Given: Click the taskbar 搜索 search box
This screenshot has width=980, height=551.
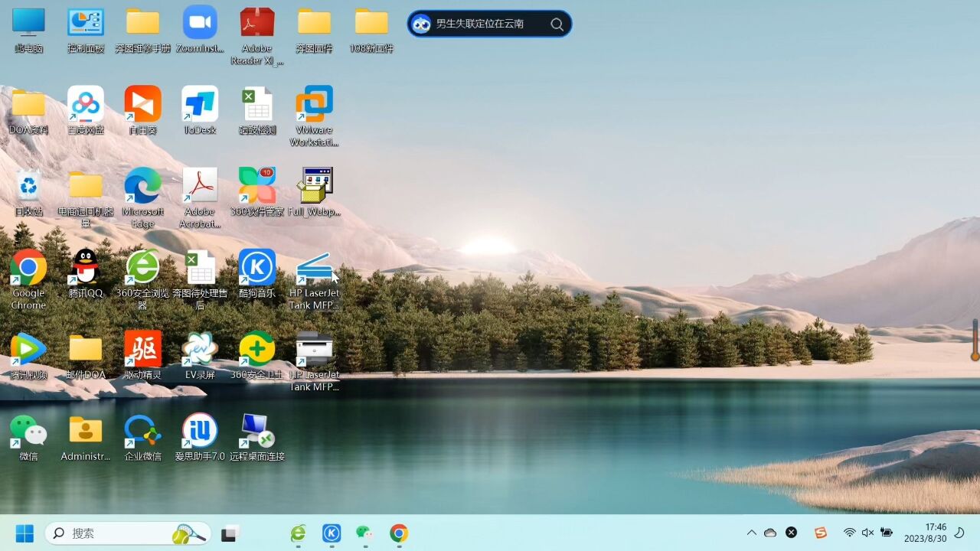Looking at the screenshot, I should [x=128, y=533].
